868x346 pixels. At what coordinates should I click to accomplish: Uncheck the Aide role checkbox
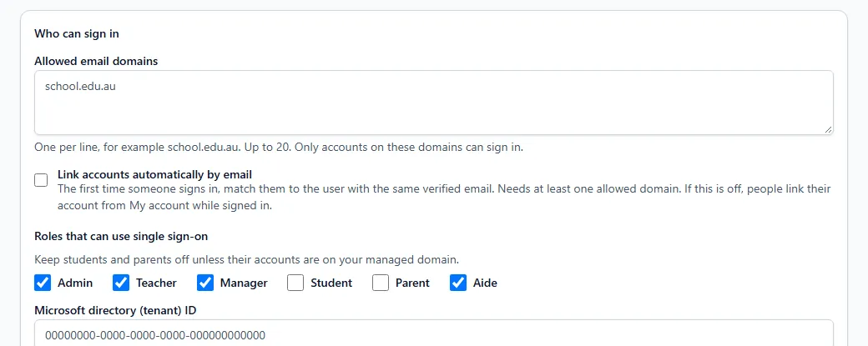pyautogui.click(x=458, y=283)
